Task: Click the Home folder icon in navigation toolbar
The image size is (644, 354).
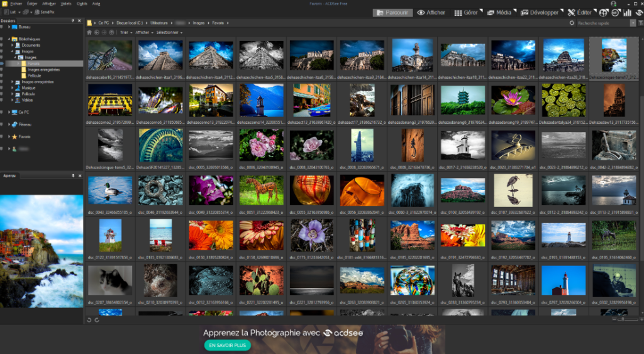Action: click(89, 32)
